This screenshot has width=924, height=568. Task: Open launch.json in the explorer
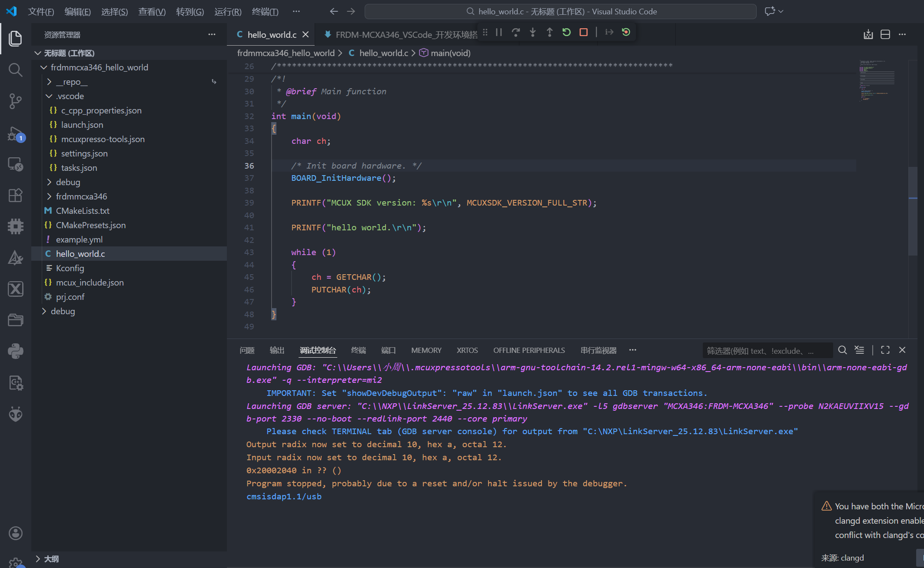point(82,125)
